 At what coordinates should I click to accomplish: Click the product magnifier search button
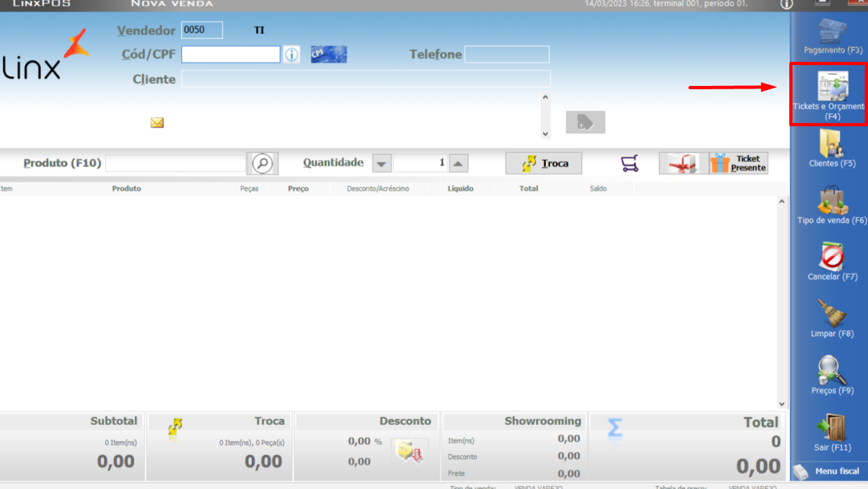tap(262, 163)
